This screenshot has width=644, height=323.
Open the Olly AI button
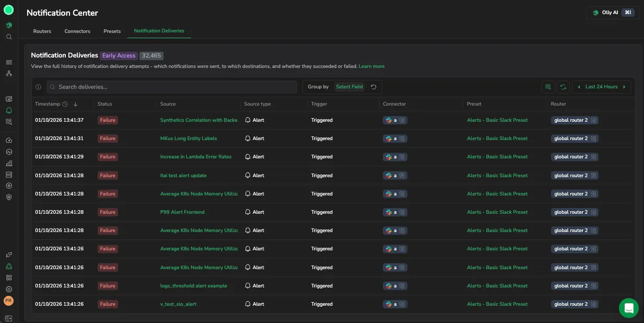(613, 13)
